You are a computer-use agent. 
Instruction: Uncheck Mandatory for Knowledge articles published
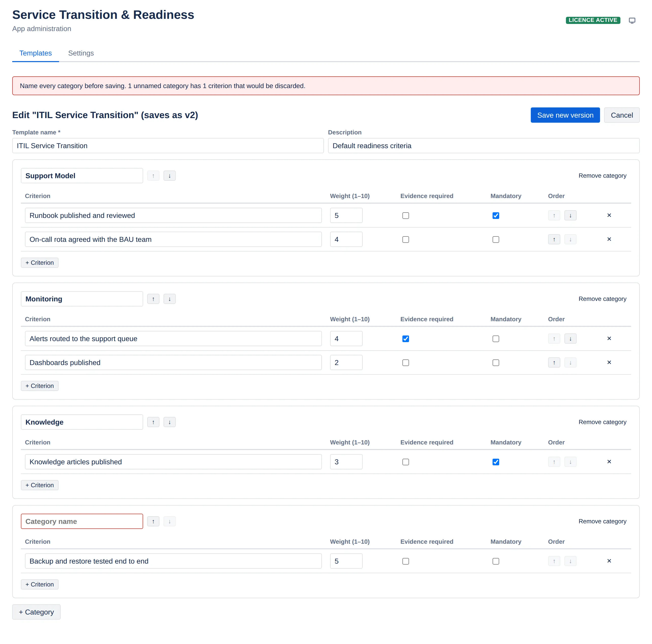496,462
